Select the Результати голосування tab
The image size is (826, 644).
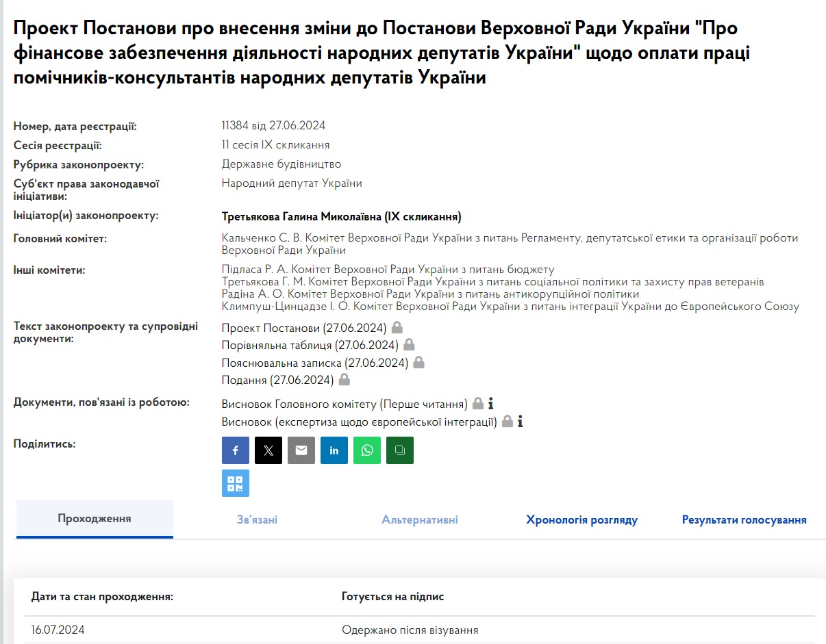click(x=744, y=520)
